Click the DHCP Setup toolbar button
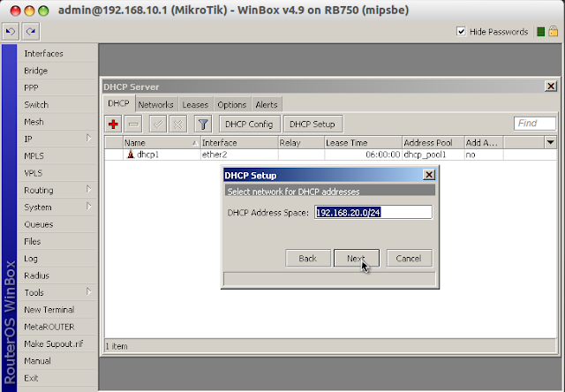This screenshot has width=565, height=392. tap(313, 124)
